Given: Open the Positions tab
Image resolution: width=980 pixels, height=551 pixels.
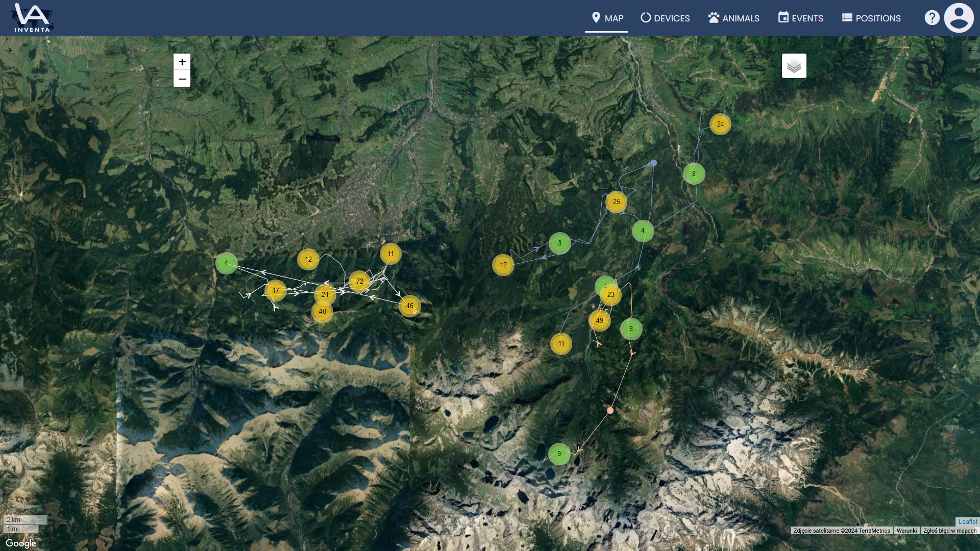Looking at the screenshot, I should (871, 18).
